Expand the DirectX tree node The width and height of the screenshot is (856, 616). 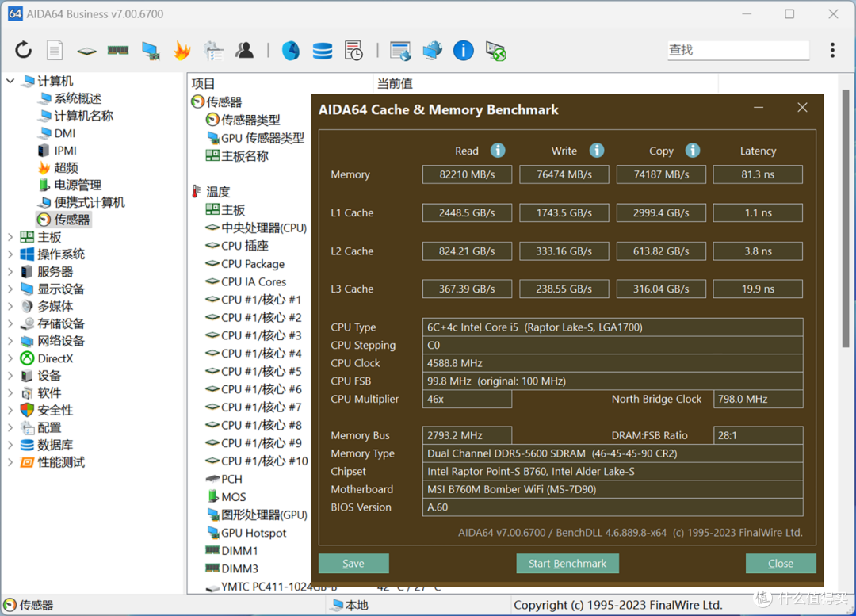tap(10, 359)
